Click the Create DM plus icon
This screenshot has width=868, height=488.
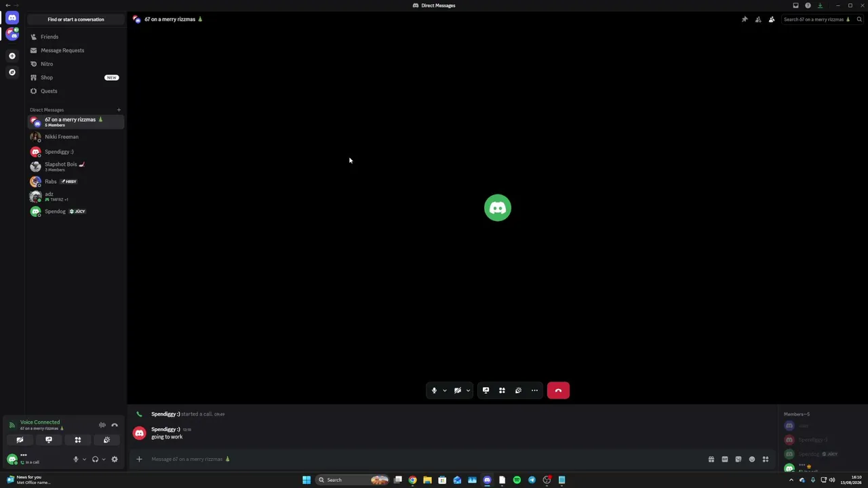(119, 110)
